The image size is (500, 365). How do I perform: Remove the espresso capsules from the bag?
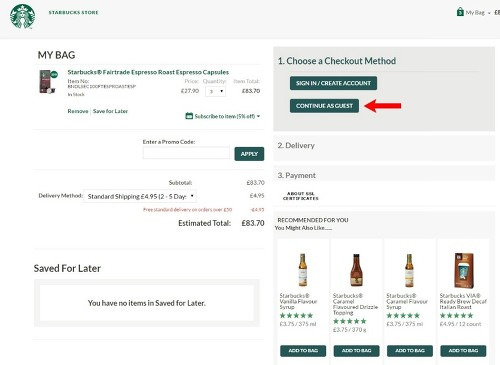tap(78, 111)
